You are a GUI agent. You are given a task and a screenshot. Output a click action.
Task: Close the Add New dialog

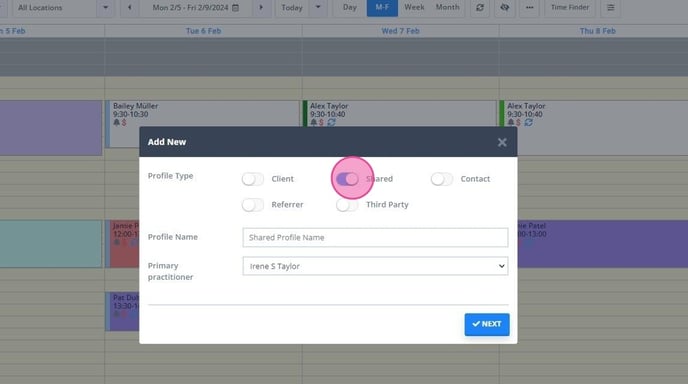pyautogui.click(x=502, y=142)
